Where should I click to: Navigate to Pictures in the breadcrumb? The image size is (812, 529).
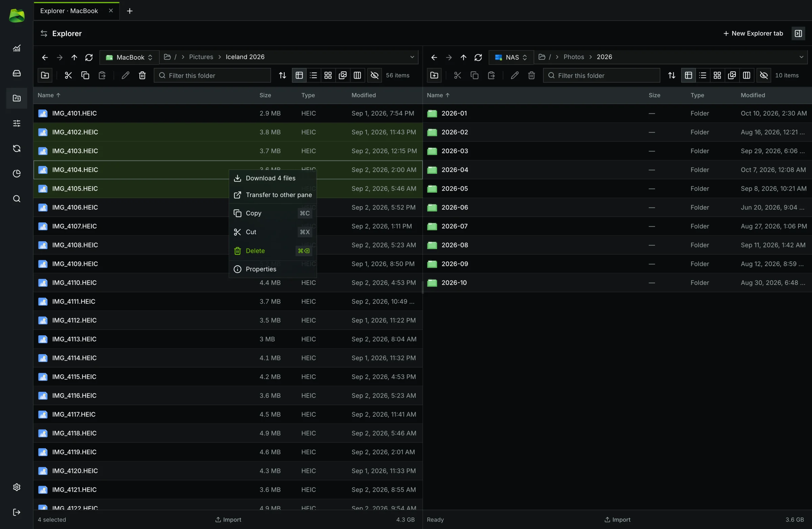coord(201,57)
